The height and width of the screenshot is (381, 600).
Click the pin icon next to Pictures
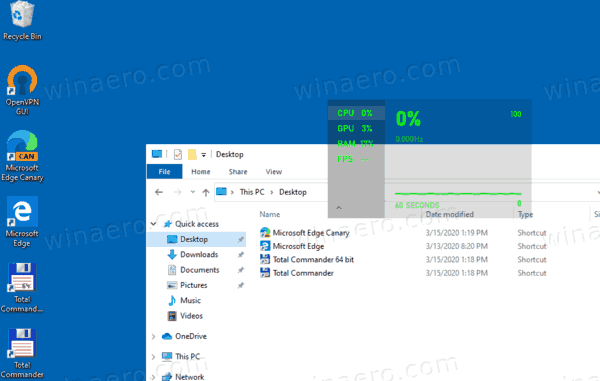tap(241, 286)
